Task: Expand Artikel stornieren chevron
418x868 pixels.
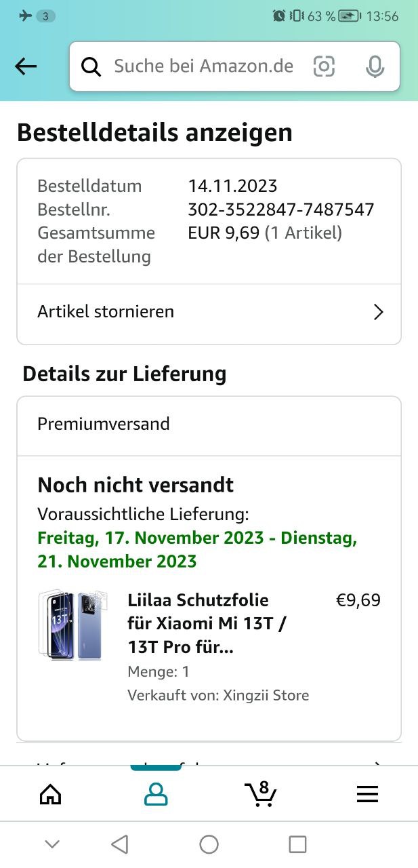Action: tap(379, 312)
